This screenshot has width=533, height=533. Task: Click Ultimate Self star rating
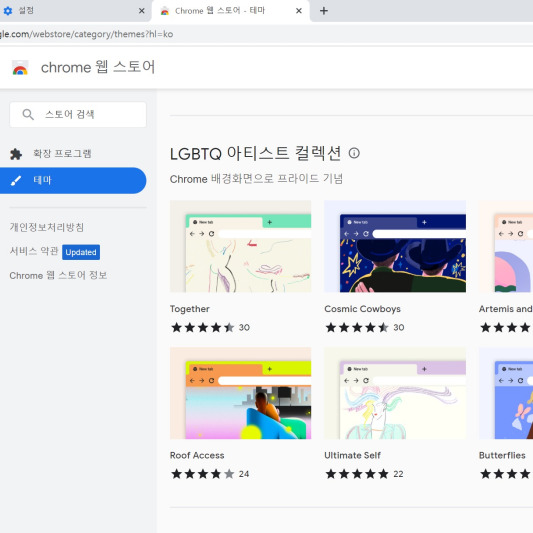tap(357, 474)
